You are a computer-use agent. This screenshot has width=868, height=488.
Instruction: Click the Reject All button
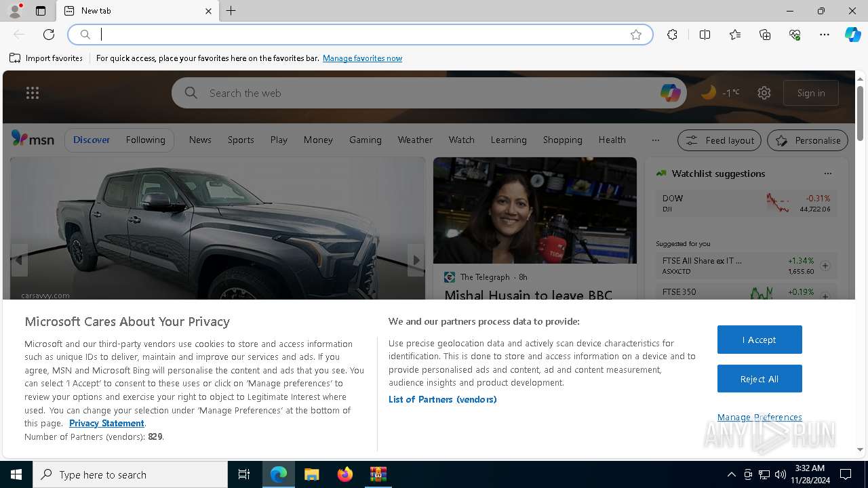pyautogui.click(x=759, y=379)
